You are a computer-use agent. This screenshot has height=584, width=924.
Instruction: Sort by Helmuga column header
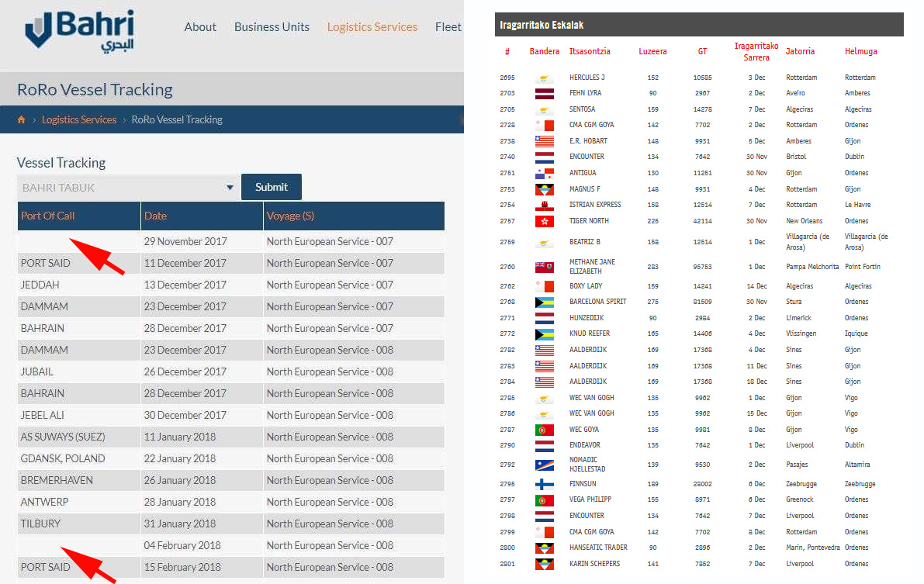861,51
